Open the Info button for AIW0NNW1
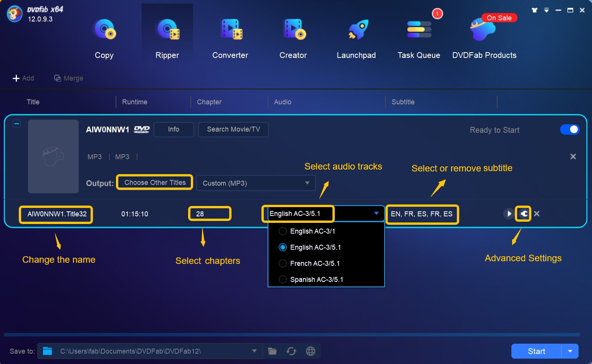The image size is (592, 364). [x=174, y=129]
